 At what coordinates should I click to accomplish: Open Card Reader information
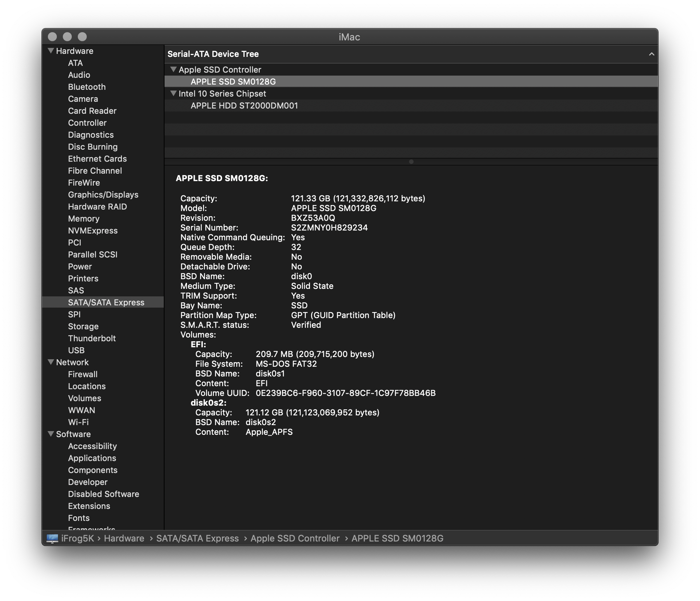(x=92, y=111)
